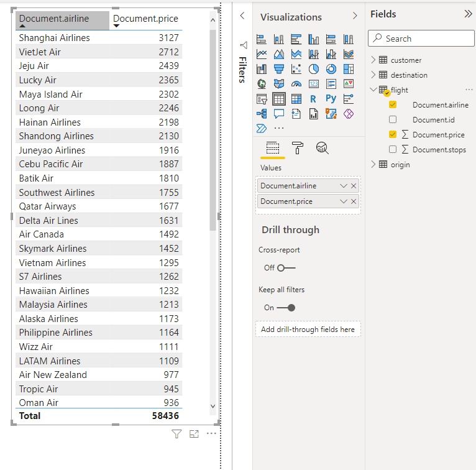The height and width of the screenshot is (470, 476).
Task: Select the Treemap visualization
Action: 349,69
